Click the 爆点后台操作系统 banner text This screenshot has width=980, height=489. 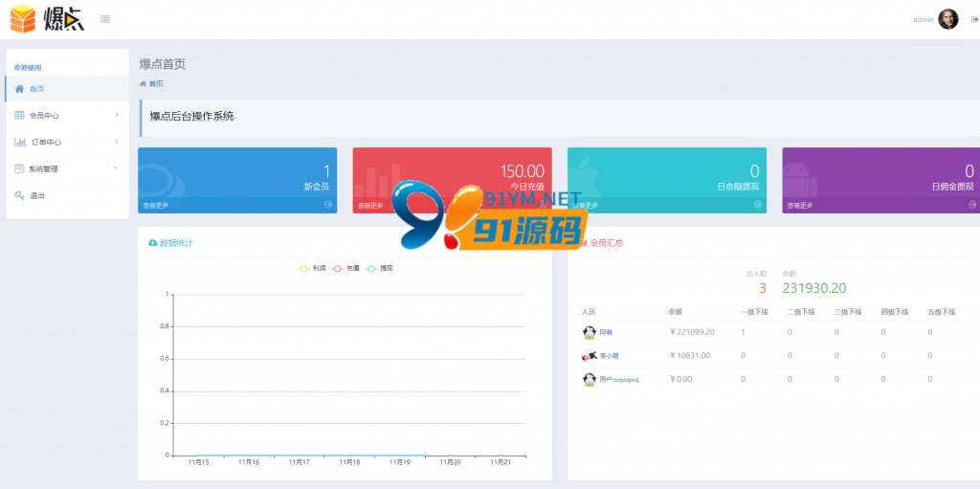pos(191,117)
